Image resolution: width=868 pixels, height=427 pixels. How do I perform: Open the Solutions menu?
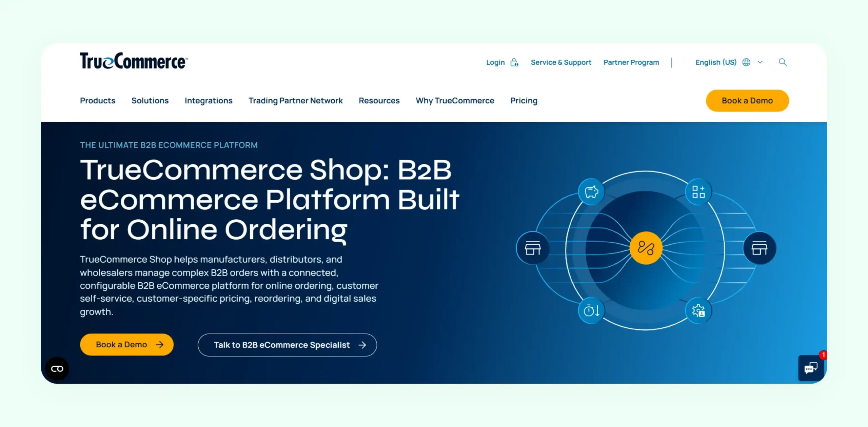pos(150,101)
